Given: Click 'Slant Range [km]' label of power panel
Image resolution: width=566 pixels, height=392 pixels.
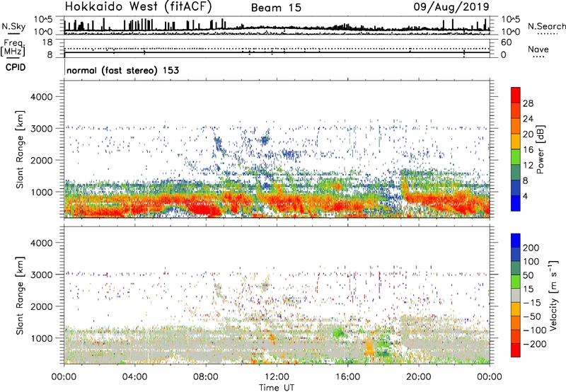Looking at the screenshot, I should pos(20,149).
